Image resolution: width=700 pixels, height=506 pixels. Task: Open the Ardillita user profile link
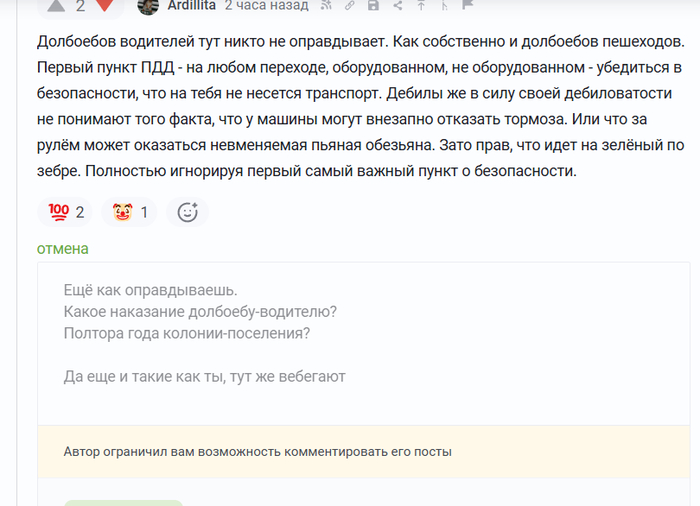(x=192, y=5)
